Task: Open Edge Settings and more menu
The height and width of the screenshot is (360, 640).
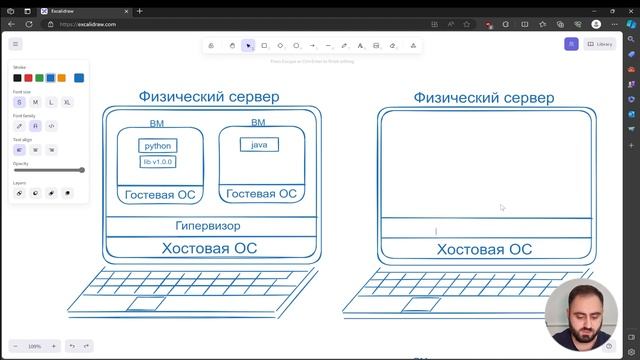Action: tap(614, 24)
